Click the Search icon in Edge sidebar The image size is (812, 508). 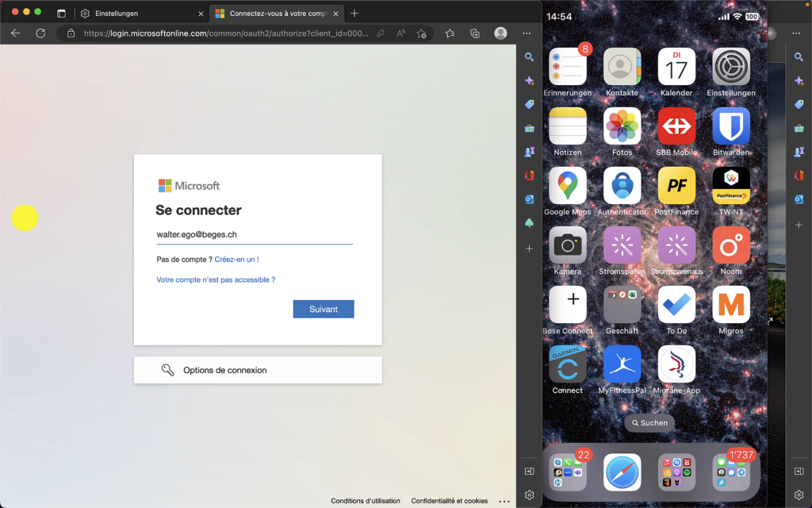pyautogui.click(x=530, y=57)
